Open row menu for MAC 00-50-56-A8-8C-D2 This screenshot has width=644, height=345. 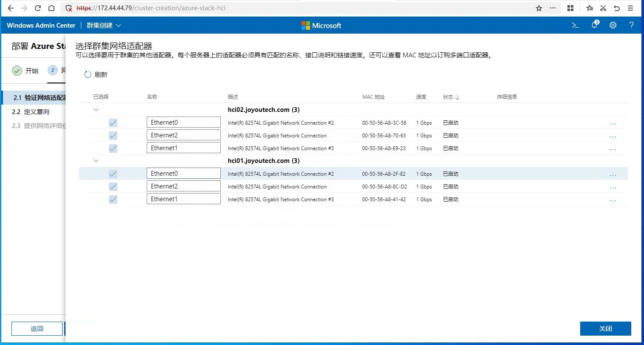(x=613, y=187)
